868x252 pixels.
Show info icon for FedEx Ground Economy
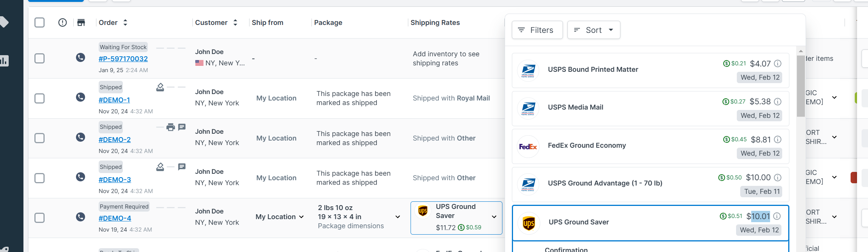click(x=778, y=139)
